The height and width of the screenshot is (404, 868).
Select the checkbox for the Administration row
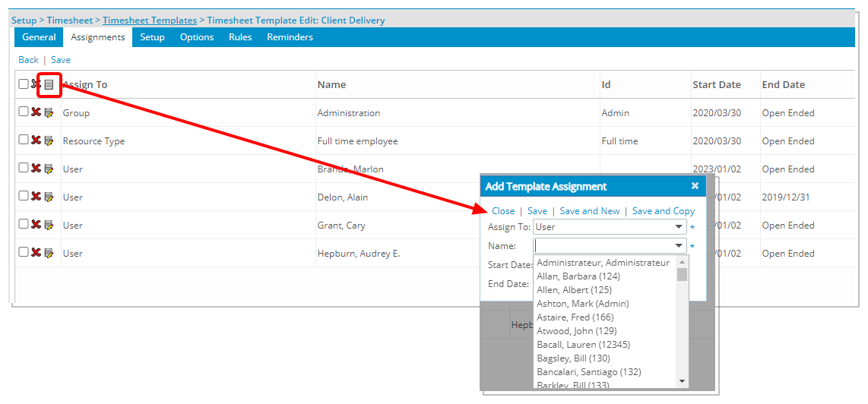point(24,112)
